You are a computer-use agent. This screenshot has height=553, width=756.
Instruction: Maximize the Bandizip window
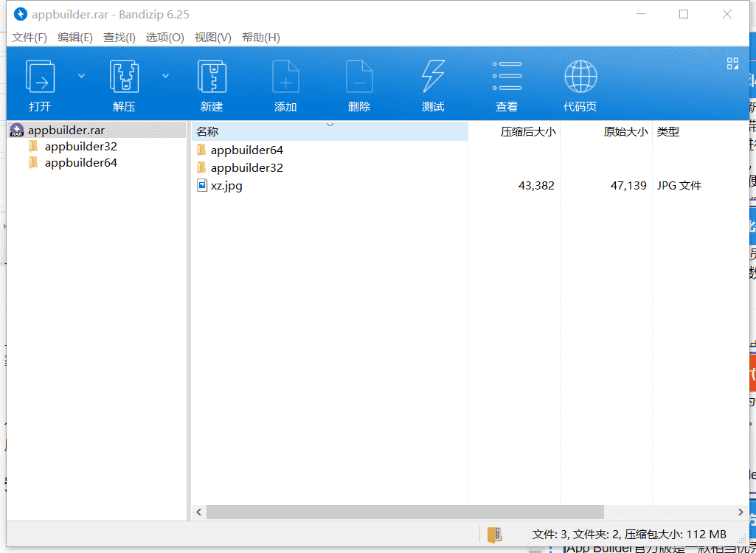[x=684, y=15]
